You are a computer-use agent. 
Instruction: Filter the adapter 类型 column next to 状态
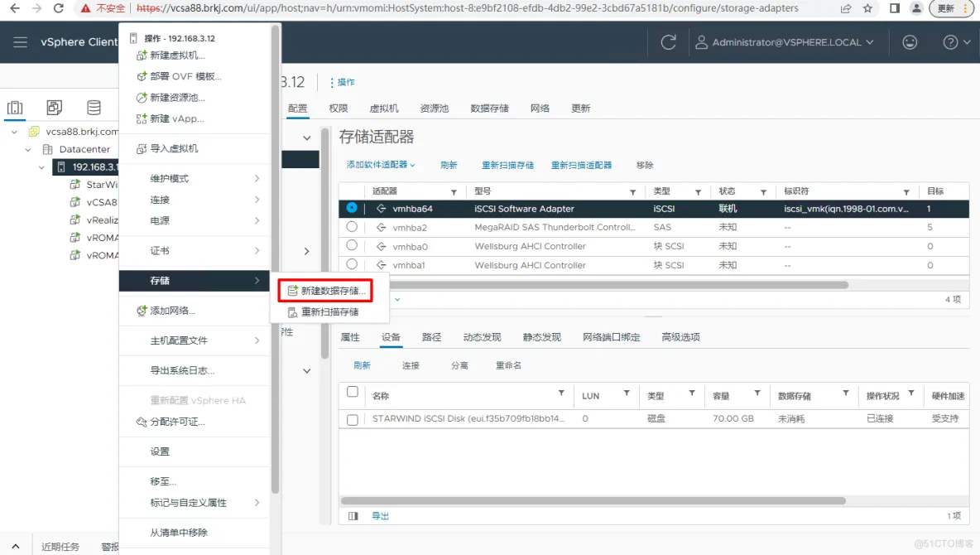click(698, 192)
